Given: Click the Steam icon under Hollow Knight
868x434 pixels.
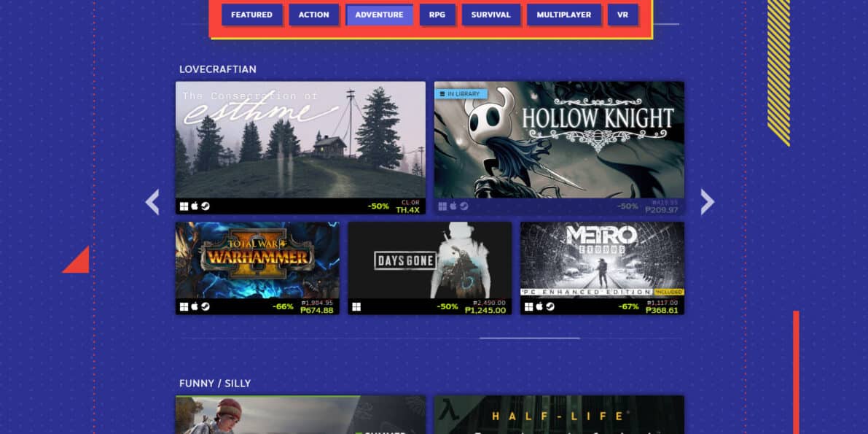Looking at the screenshot, I should (464, 206).
